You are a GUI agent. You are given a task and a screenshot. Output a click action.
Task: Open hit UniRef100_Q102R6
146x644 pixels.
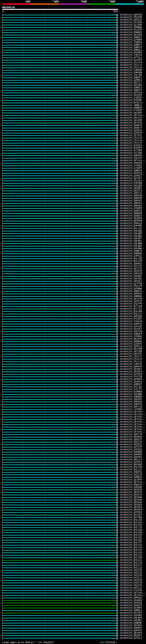[131, 25]
